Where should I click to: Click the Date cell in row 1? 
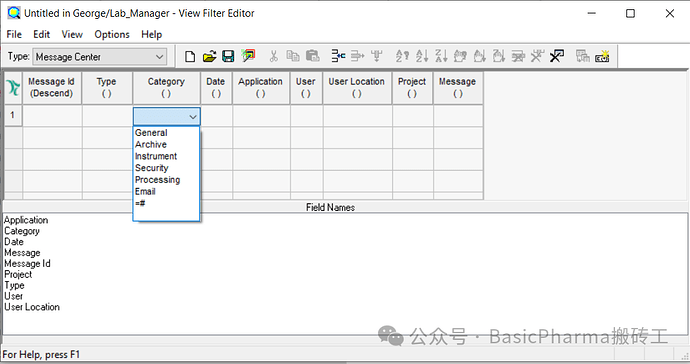coord(217,116)
